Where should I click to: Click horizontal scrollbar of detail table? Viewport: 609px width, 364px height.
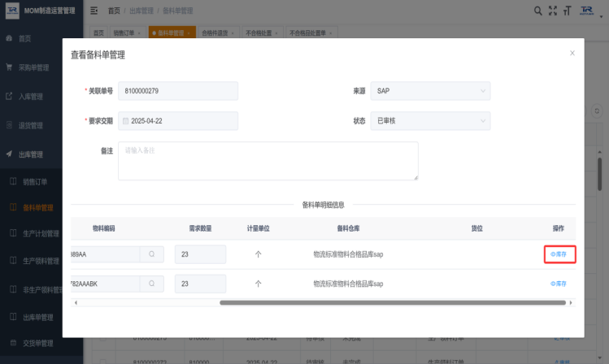click(x=392, y=303)
